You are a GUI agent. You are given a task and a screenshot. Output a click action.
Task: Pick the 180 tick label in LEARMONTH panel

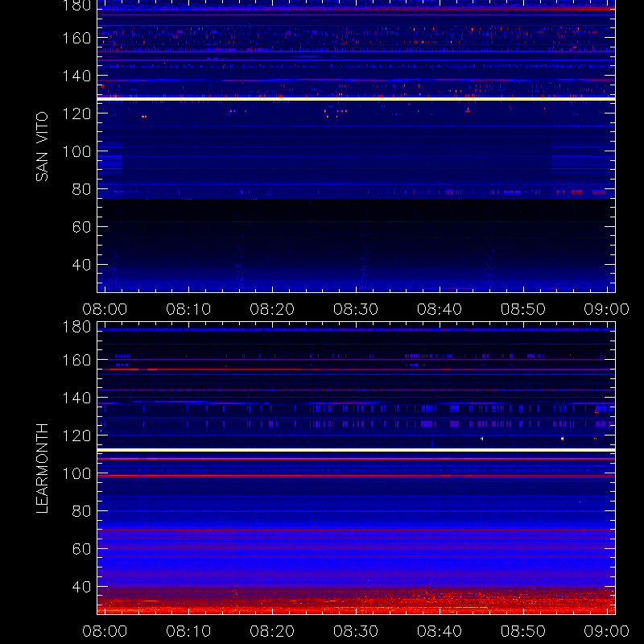[76, 327]
